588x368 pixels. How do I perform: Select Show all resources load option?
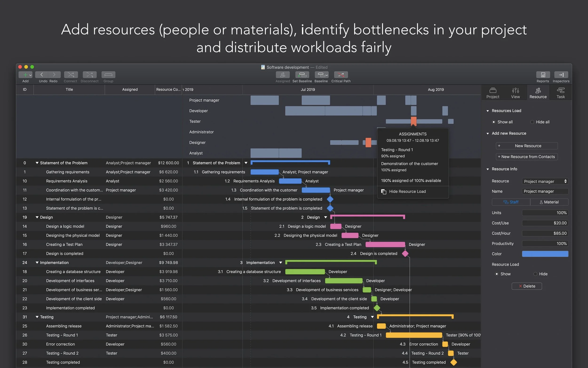[x=494, y=122]
